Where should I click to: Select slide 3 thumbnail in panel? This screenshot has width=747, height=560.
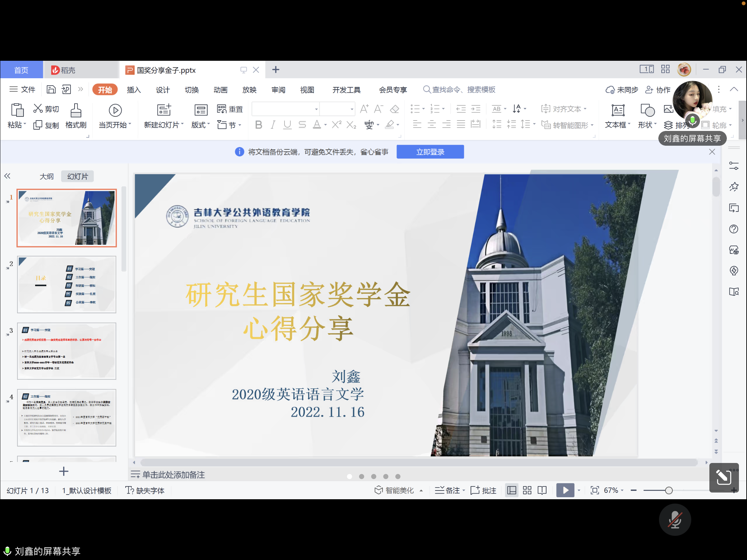pyautogui.click(x=67, y=351)
